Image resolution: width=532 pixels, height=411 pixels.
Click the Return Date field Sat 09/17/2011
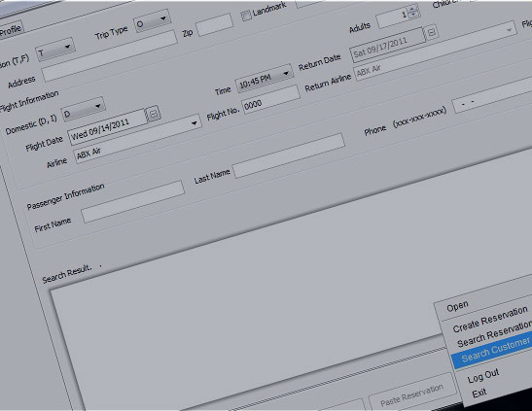[x=387, y=46]
